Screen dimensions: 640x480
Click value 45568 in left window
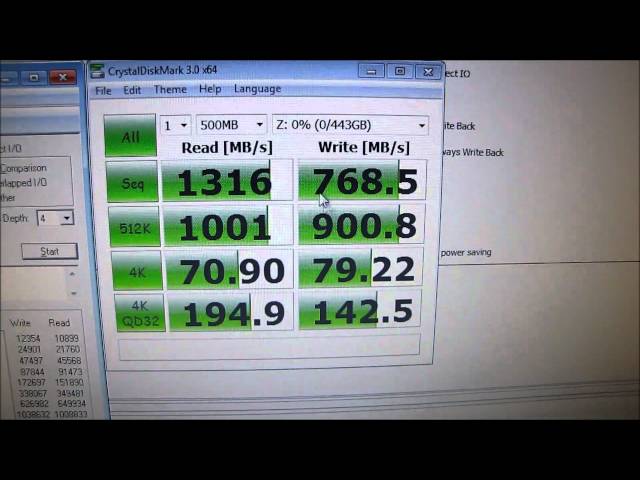tap(69, 360)
